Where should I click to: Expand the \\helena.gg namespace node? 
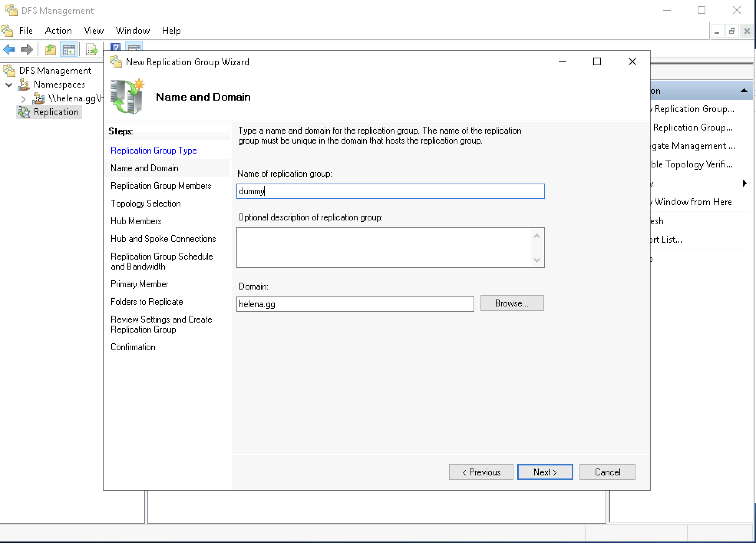point(23,99)
